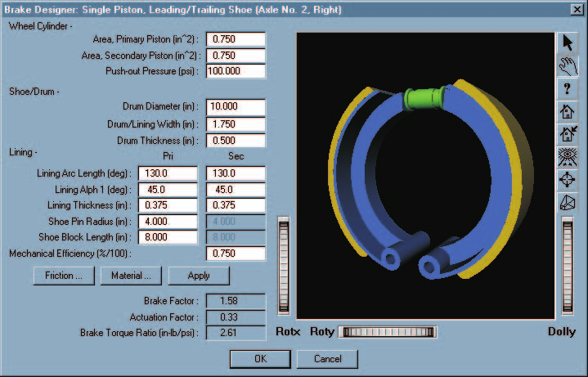Click the Sec column header
Viewport: 588px width, 377px height.
[x=236, y=156]
